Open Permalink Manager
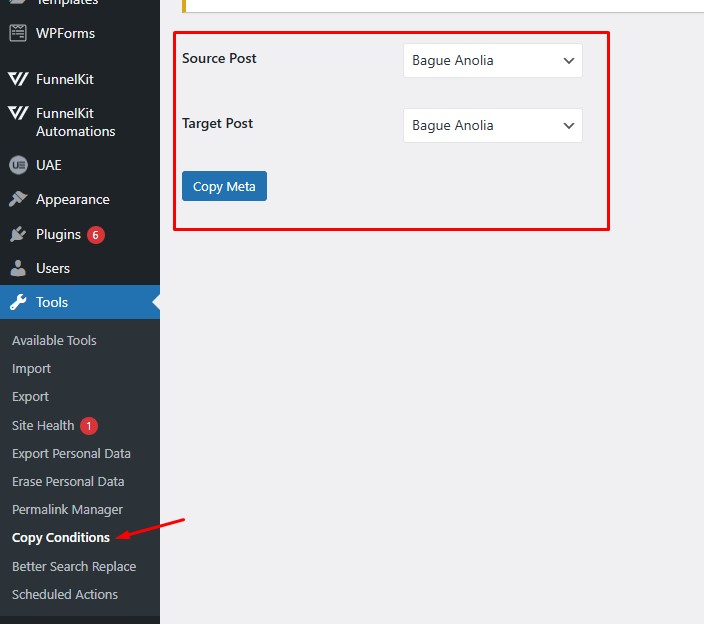Image resolution: width=704 pixels, height=624 pixels. [x=67, y=509]
